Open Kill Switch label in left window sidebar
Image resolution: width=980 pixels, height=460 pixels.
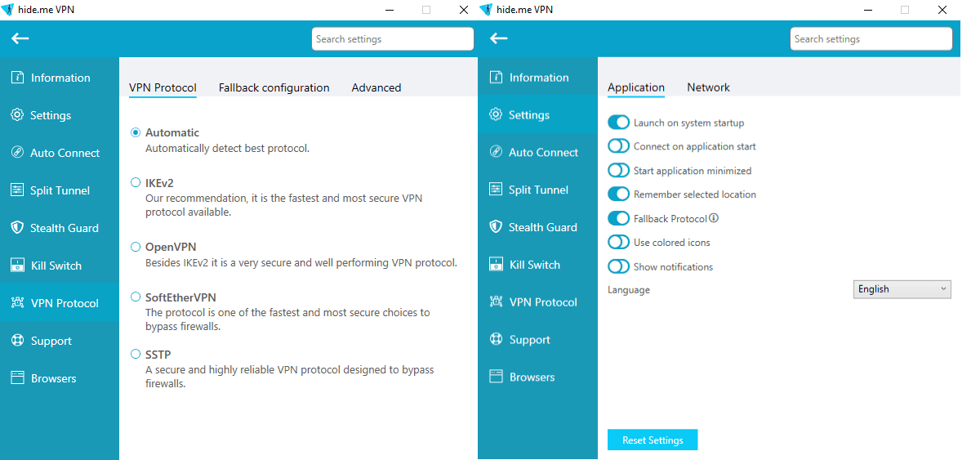(56, 266)
